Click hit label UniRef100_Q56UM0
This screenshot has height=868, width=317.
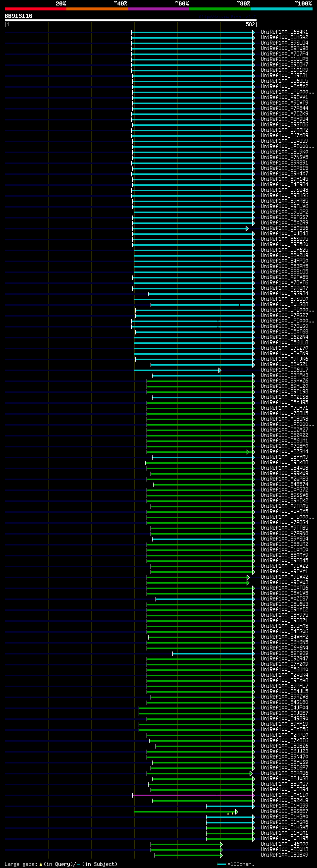pos(284,670)
